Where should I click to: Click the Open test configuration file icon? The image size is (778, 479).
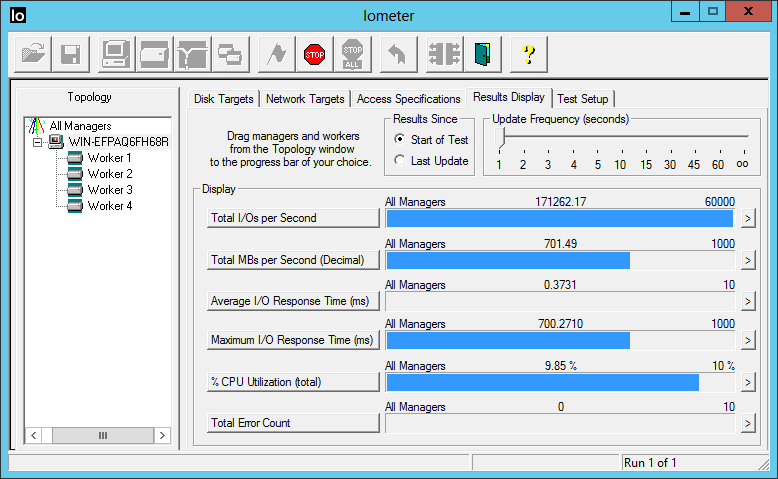pyautogui.click(x=33, y=54)
